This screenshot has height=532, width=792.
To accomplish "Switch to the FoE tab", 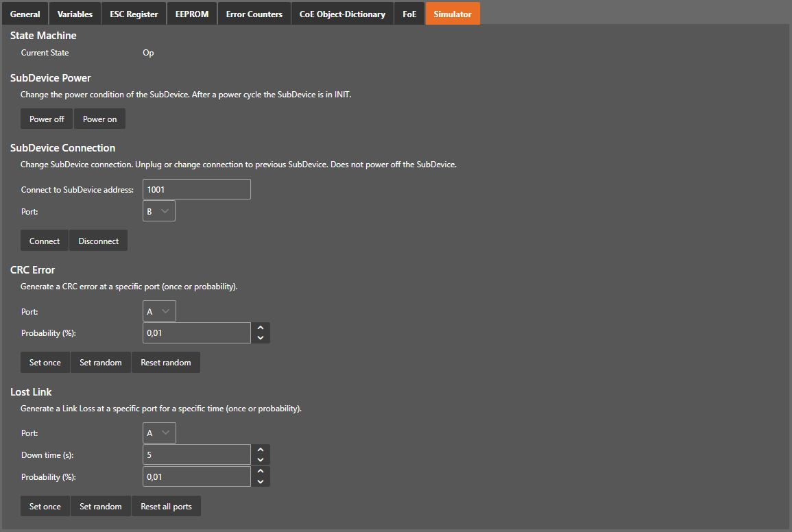I will point(409,14).
